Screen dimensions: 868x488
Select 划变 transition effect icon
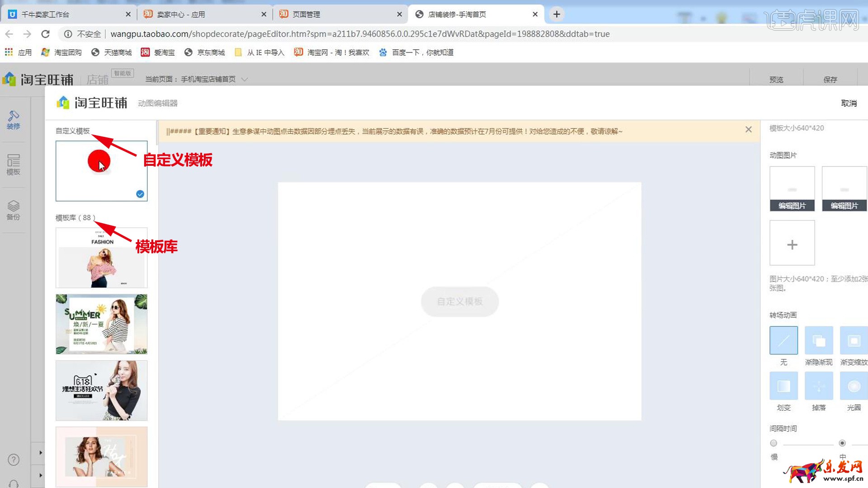783,386
